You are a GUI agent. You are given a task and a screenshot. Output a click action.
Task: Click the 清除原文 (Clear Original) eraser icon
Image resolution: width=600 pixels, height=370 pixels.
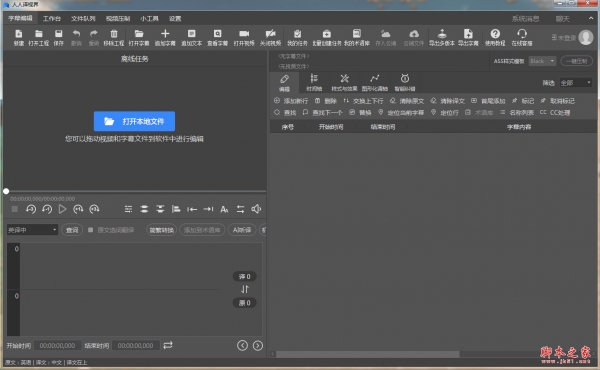point(393,101)
